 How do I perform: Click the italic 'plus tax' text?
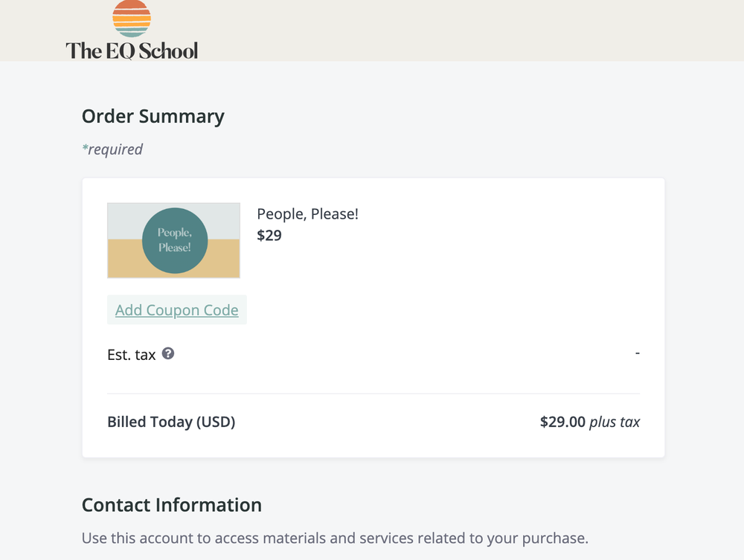pyautogui.click(x=615, y=422)
